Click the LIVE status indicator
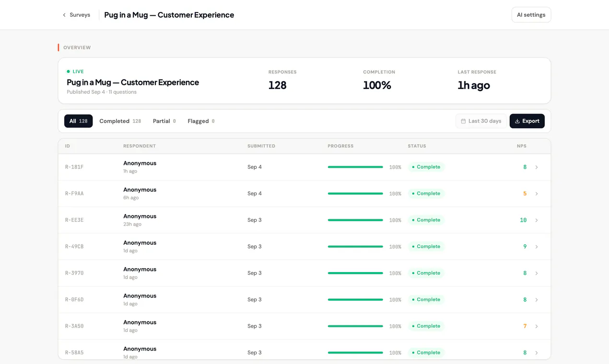 tap(75, 71)
